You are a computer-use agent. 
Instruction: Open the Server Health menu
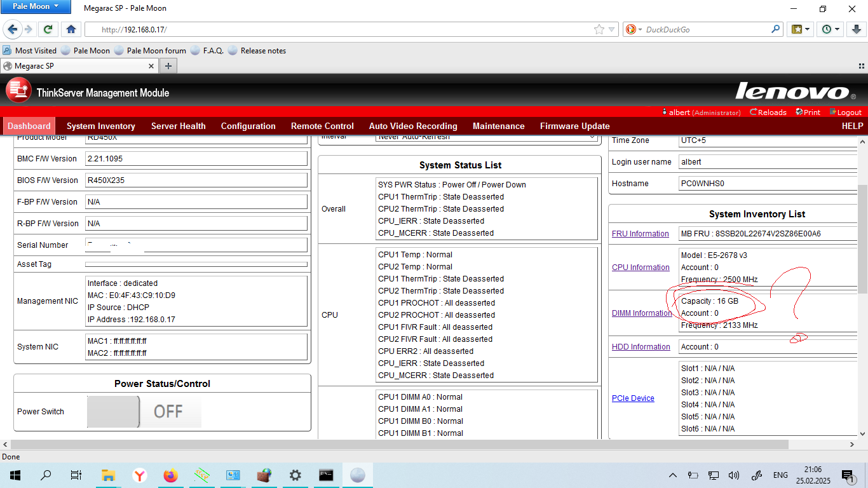[179, 126]
